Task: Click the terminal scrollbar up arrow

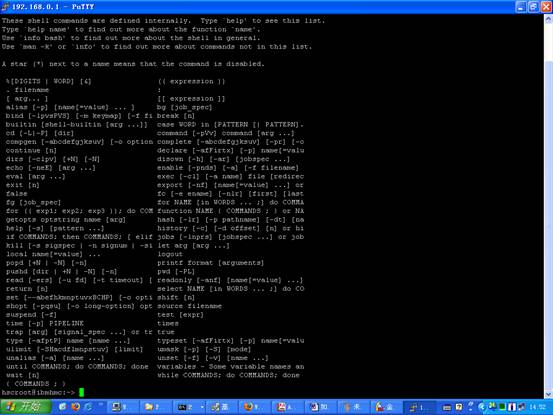Action: click(x=548, y=20)
